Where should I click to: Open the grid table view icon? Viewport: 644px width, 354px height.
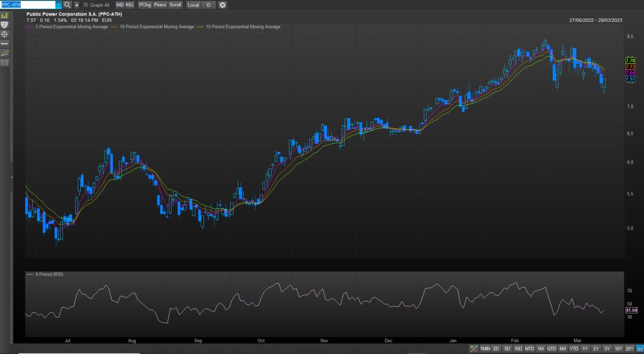pyautogui.click(x=5, y=62)
